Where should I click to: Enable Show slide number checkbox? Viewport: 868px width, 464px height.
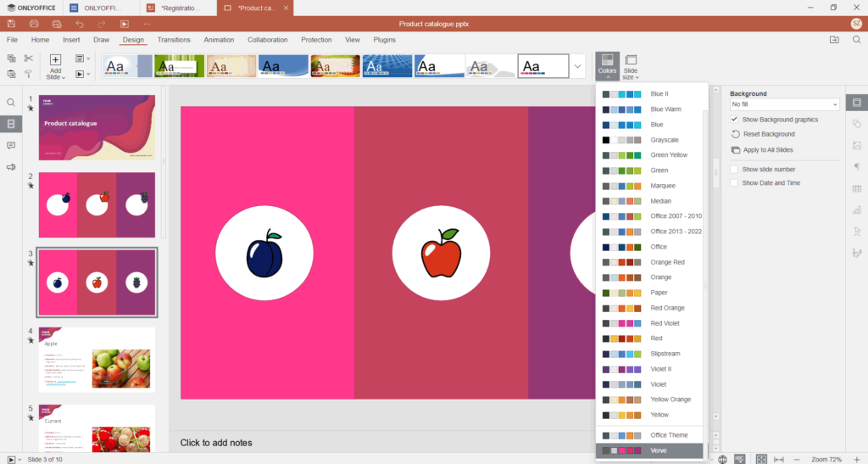tap(735, 169)
